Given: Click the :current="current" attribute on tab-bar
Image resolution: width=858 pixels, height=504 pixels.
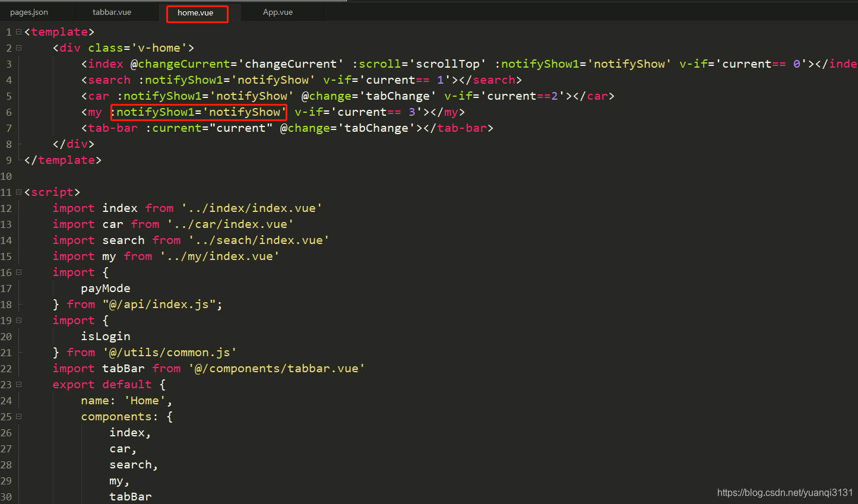Looking at the screenshot, I should 209,128.
